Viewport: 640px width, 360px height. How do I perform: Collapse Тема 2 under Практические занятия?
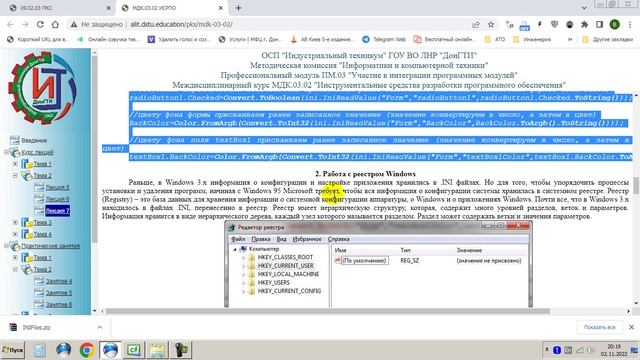pos(16,269)
